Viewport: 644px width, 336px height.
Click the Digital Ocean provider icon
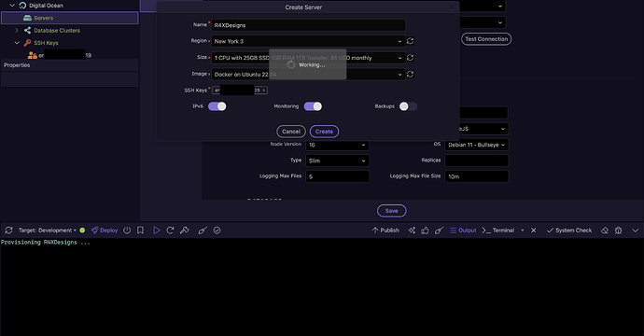click(x=22, y=6)
